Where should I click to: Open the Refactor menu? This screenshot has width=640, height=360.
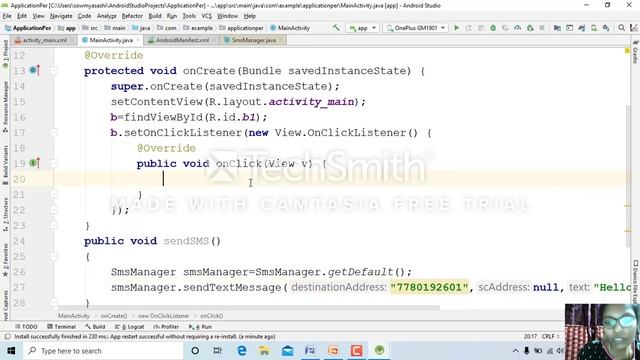click(x=132, y=16)
